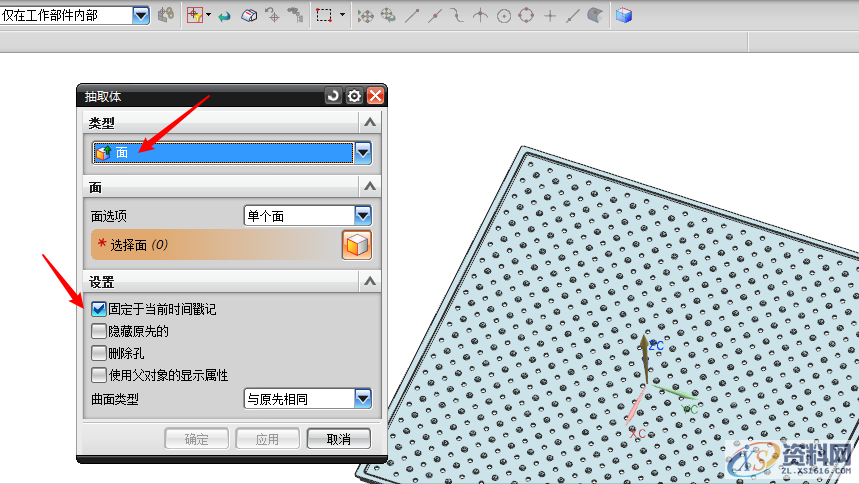Open dialog settings gear in 抽取体 title bar
The width and height of the screenshot is (859, 484).
point(354,96)
